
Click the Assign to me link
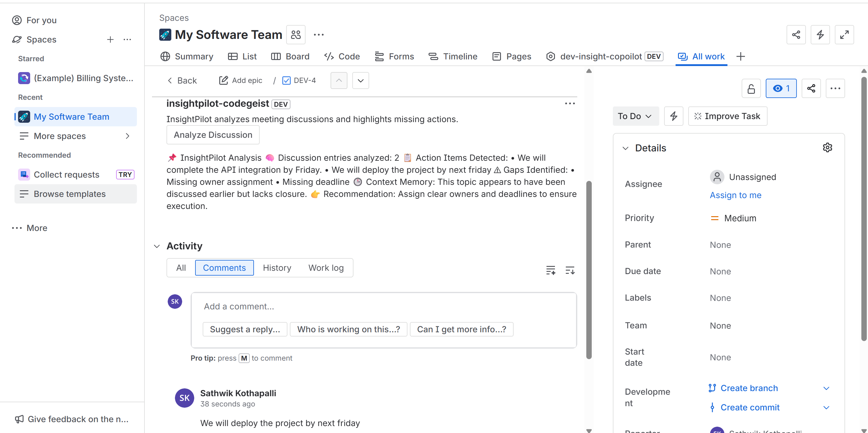point(735,195)
